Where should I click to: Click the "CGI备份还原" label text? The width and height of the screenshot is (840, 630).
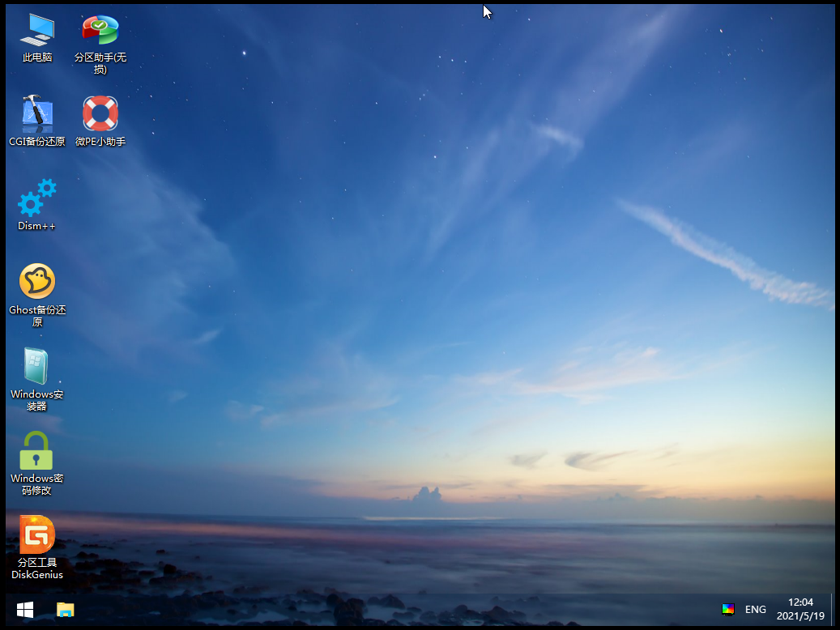(37, 142)
